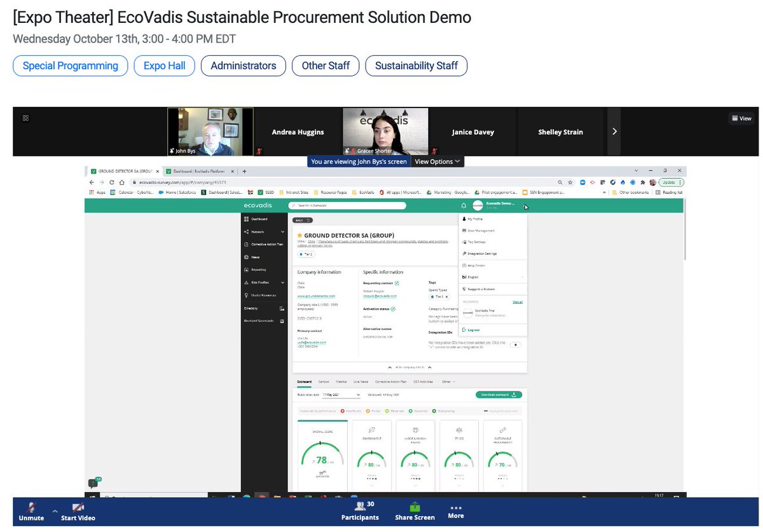Open the More options menu
The height and width of the screenshot is (532, 763).
[x=455, y=512]
